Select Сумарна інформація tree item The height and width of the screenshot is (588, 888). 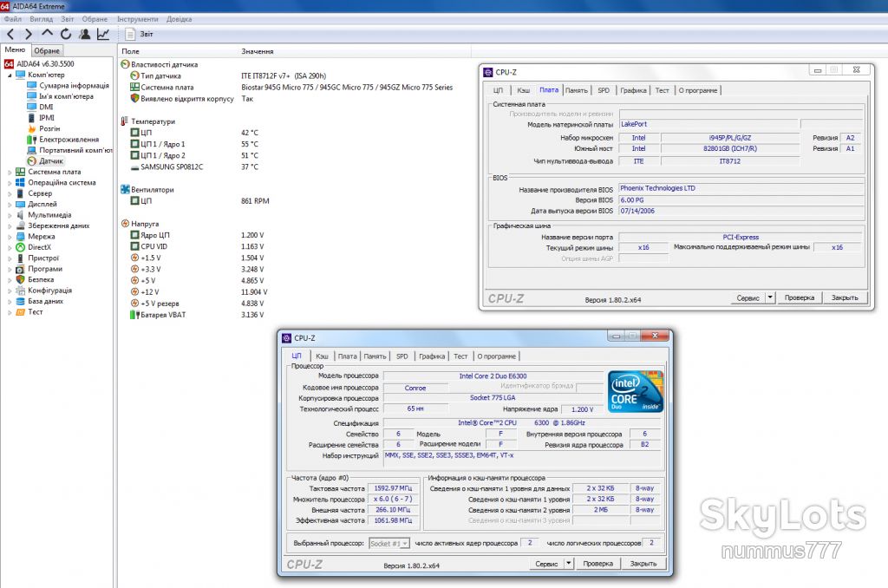click(68, 86)
